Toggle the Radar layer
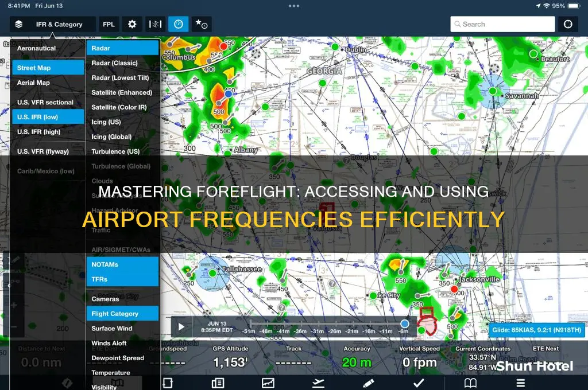 coord(122,48)
